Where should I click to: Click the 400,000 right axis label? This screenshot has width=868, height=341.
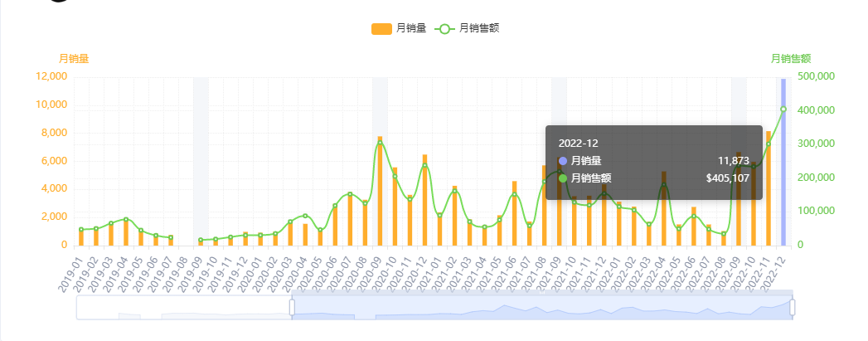coord(816,110)
